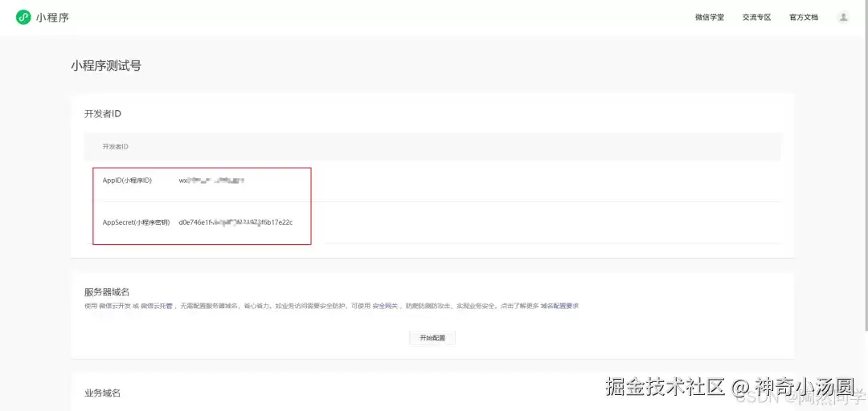The image size is (868, 411).
Task: Open the 安全网关 link
Action: click(385, 306)
